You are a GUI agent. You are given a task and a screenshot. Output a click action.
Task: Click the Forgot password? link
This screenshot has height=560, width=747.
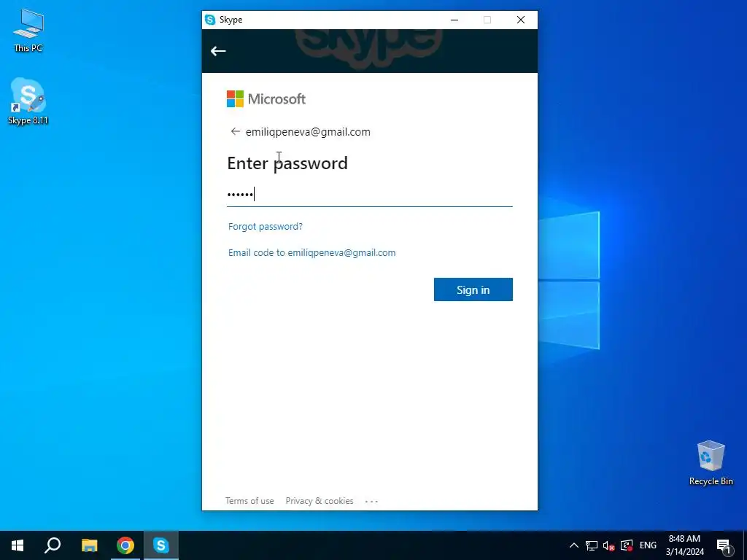click(x=266, y=226)
